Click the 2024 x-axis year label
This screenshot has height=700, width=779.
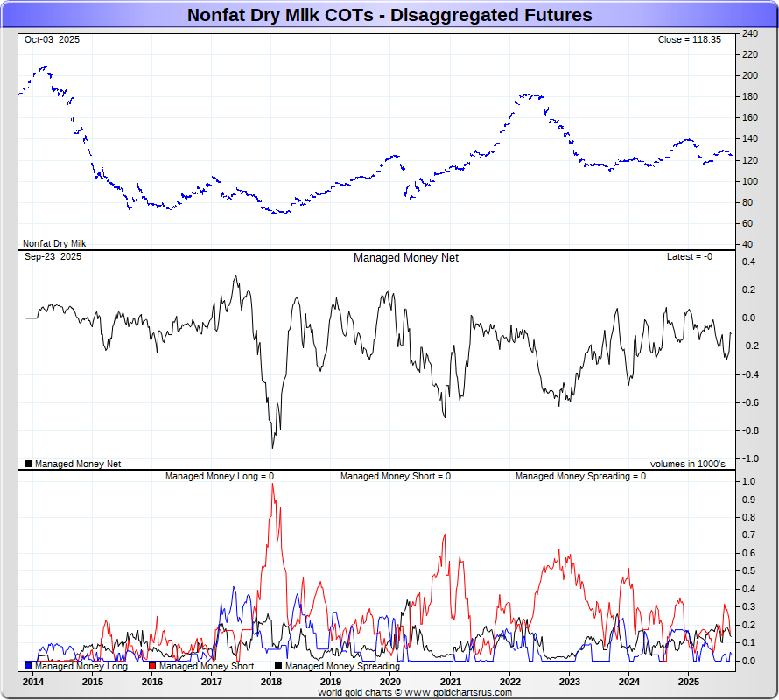[629, 682]
